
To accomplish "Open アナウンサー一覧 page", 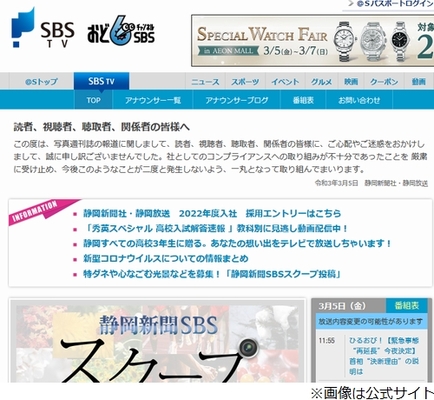I will pyautogui.click(x=153, y=100).
